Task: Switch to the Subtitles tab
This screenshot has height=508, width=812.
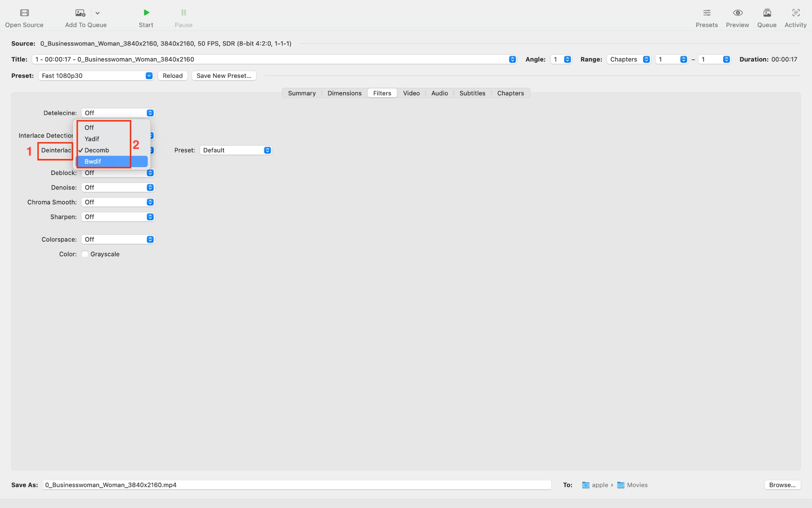Action: point(472,93)
